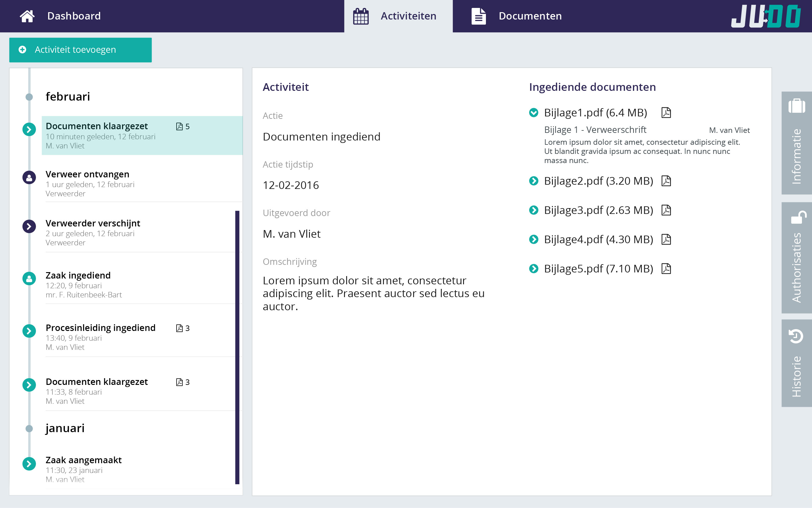The height and width of the screenshot is (508, 812).
Task: Open the Historie side panel tab
Action: [796, 363]
